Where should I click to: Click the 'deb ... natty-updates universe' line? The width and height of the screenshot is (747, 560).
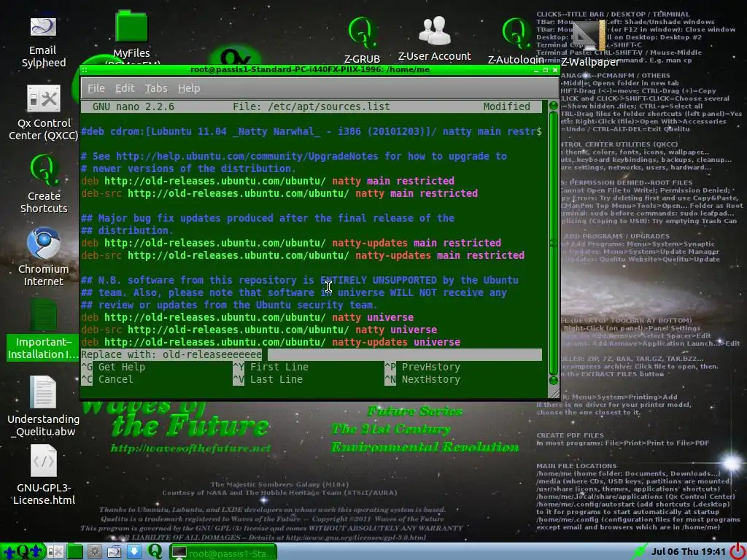pyautogui.click(x=271, y=342)
